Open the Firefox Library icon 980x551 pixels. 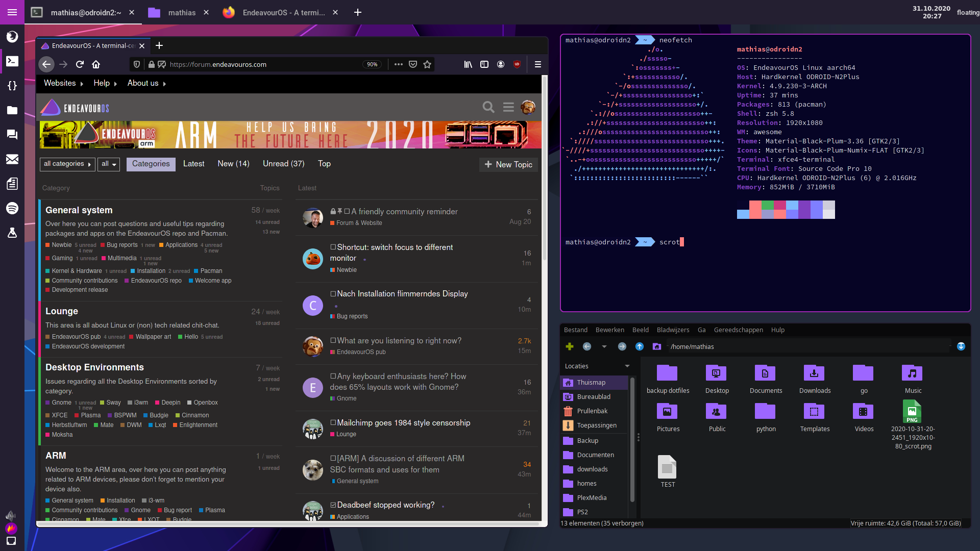(468, 64)
